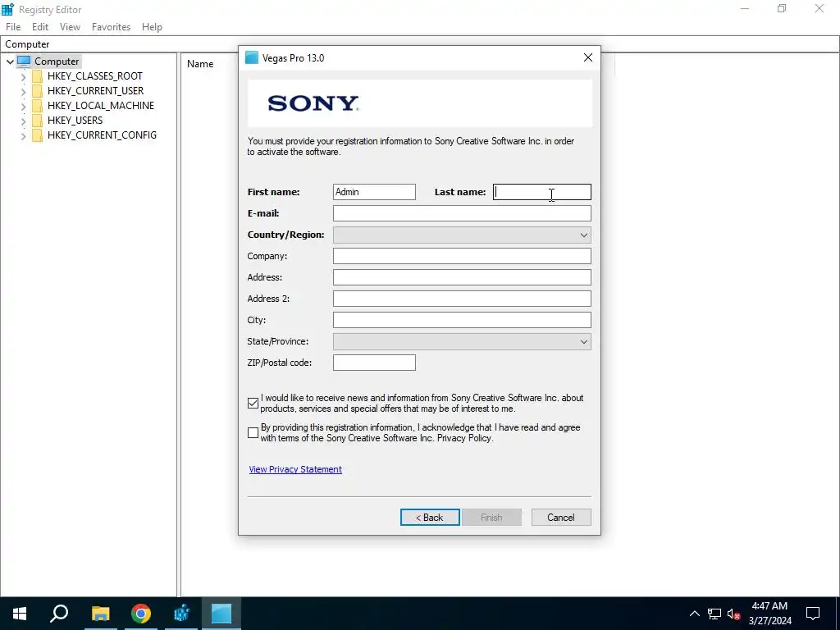Open the Country/Region dropdown
This screenshot has height=630, width=840.
click(462, 235)
